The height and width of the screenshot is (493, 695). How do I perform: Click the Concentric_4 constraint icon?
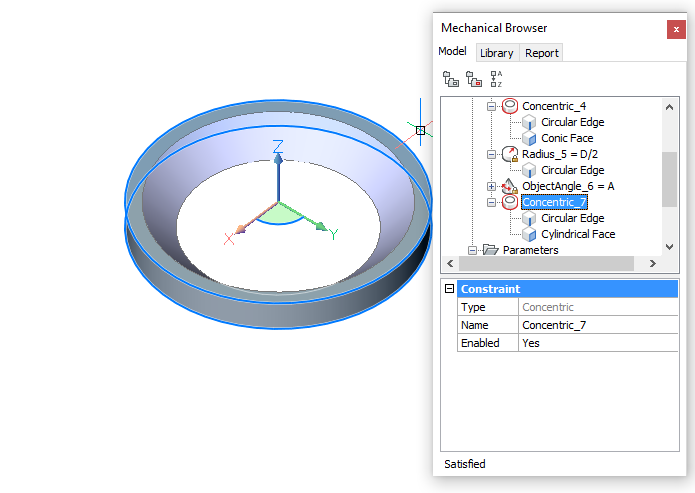[x=509, y=106]
